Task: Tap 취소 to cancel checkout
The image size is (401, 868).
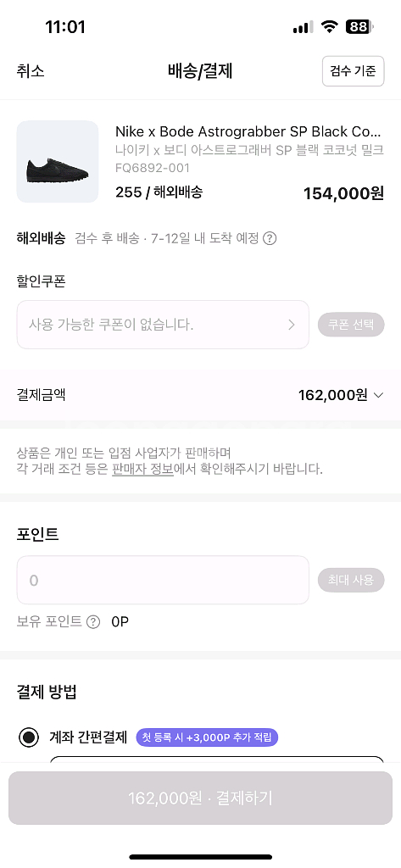Action: point(31,71)
